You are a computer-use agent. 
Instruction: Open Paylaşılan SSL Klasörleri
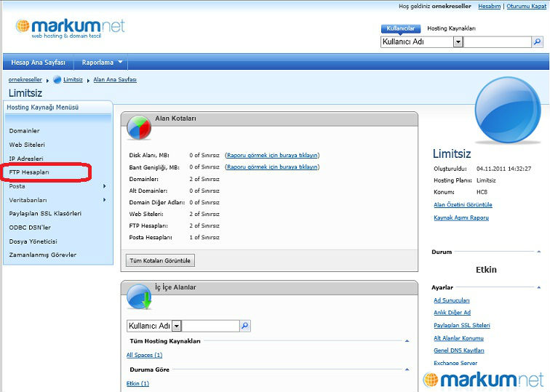(45, 214)
